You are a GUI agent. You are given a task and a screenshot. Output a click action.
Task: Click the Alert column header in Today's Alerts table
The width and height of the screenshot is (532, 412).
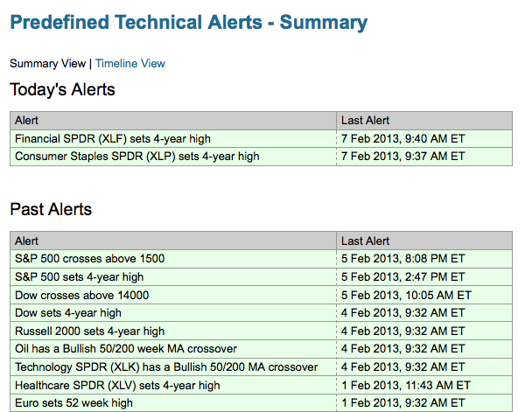[173, 121]
